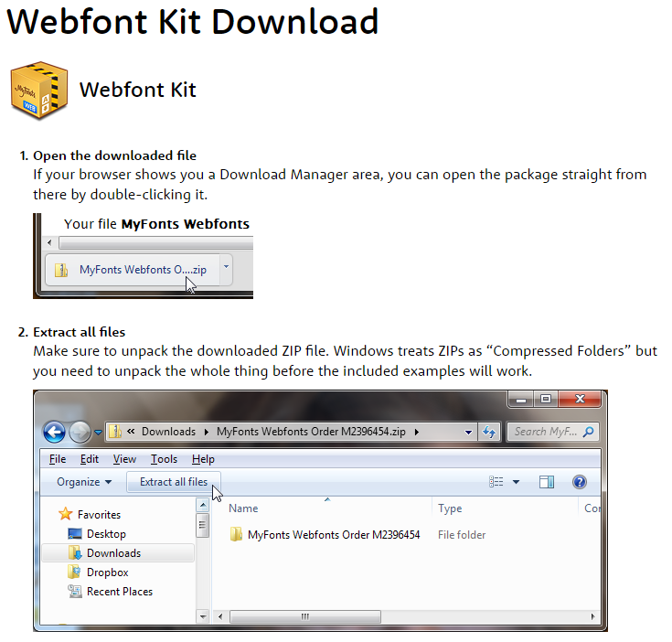The width and height of the screenshot is (672, 642).
Task: Open the File menu
Action: click(58, 459)
